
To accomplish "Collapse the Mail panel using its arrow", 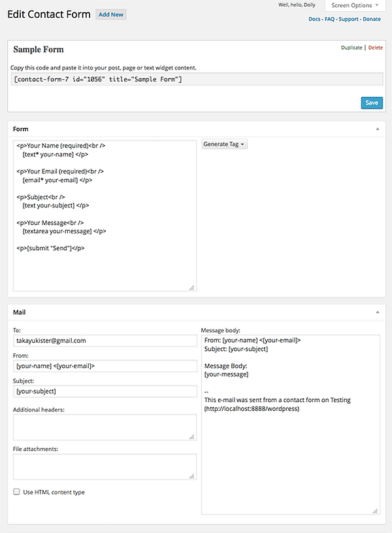I will pos(377,313).
